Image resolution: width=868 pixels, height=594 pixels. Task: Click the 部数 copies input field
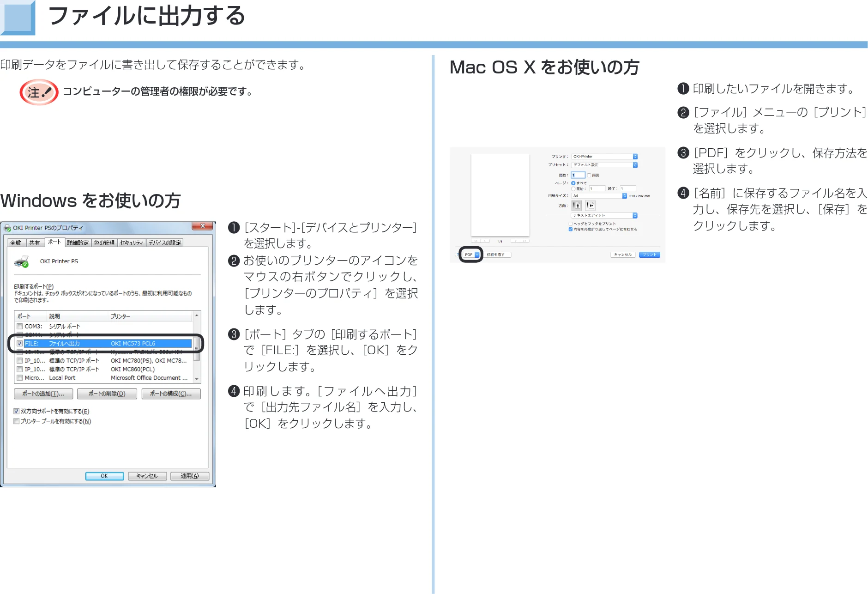(579, 176)
